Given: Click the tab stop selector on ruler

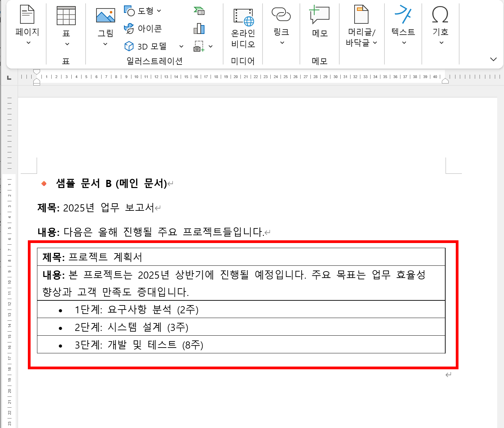Looking at the screenshot, I should point(9,78).
